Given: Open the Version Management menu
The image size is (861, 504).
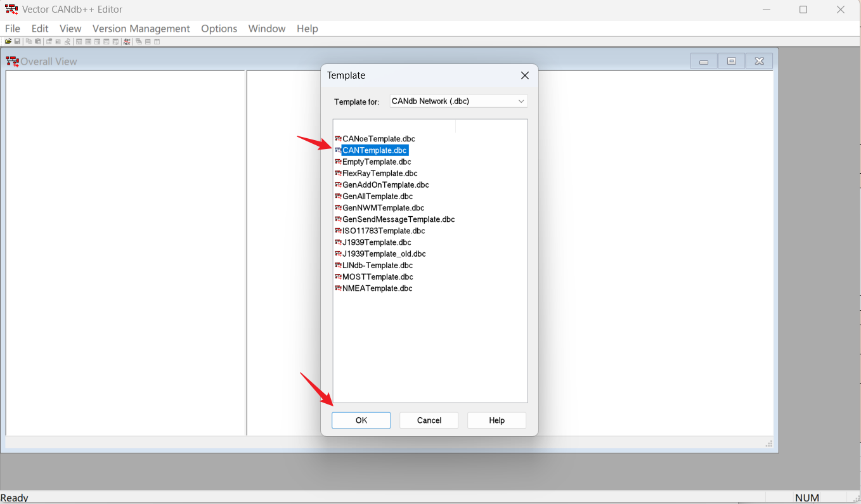Looking at the screenshot, I should click(141, 29).
